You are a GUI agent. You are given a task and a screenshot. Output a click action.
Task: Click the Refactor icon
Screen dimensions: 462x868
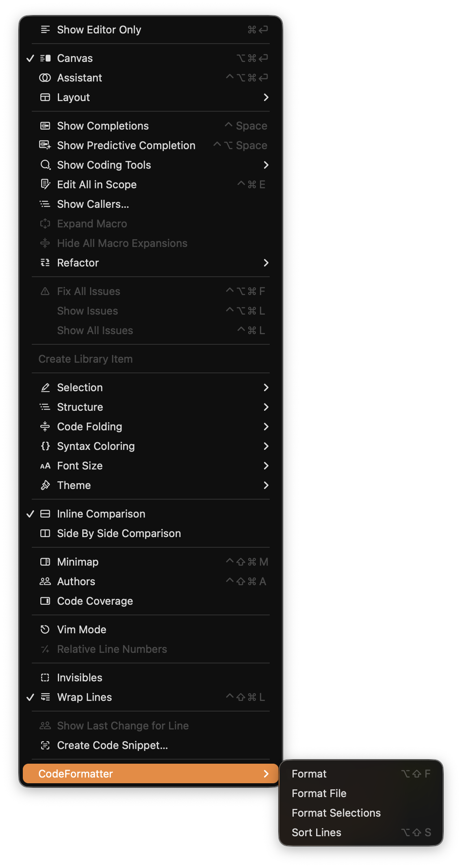tap(46, 263)
